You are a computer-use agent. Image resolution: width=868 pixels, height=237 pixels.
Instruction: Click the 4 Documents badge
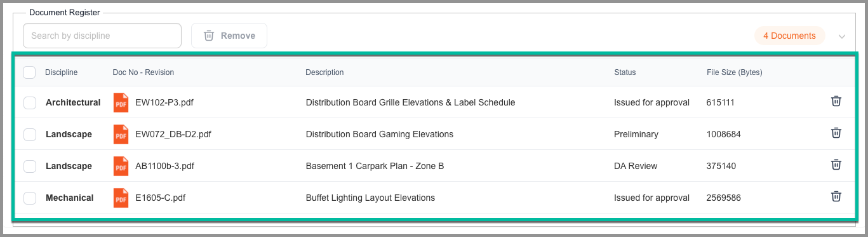point(789,36)
